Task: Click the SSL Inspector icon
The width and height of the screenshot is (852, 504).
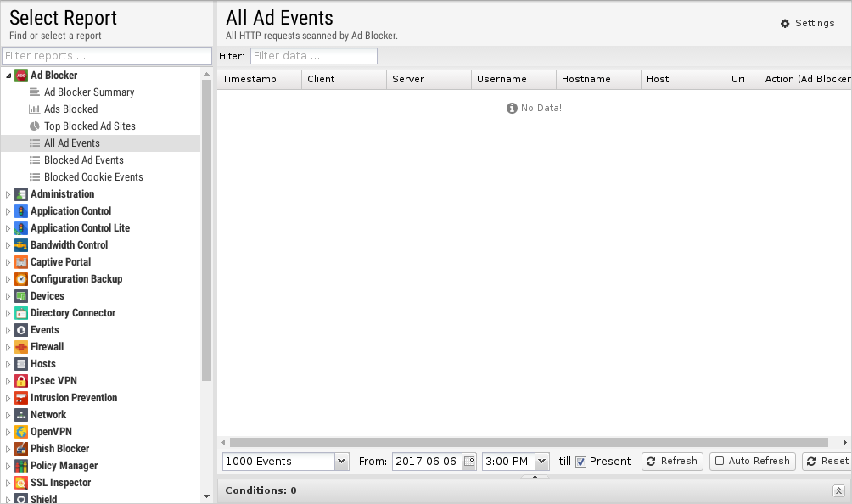Action: pyautogui.click(x=21, y=483)
